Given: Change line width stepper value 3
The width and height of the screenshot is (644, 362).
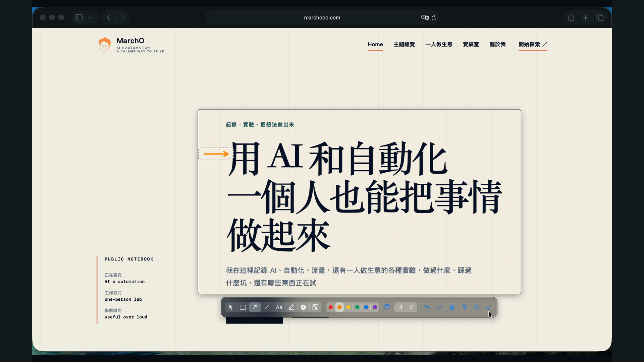Looking at the screenshot, I should [406, 307].
